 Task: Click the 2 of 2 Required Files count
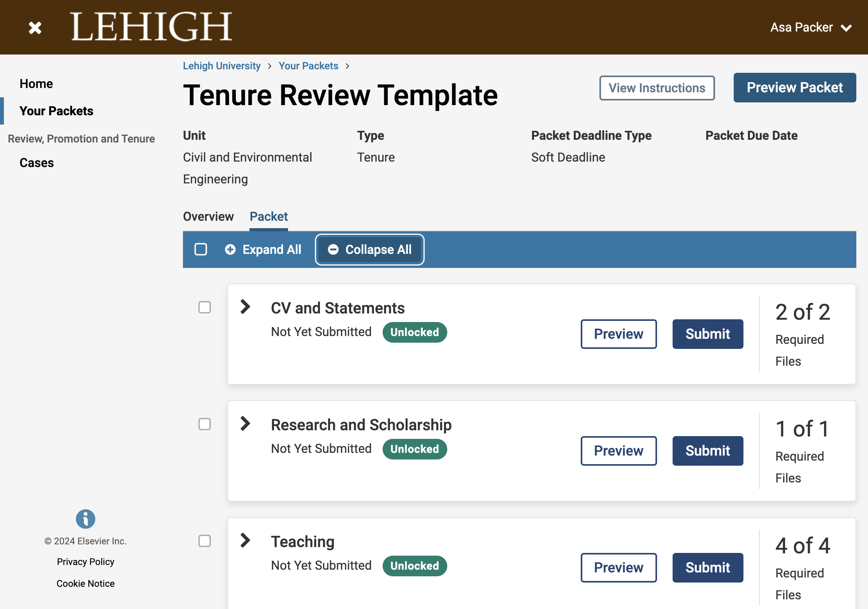click(x=803, y=334)
